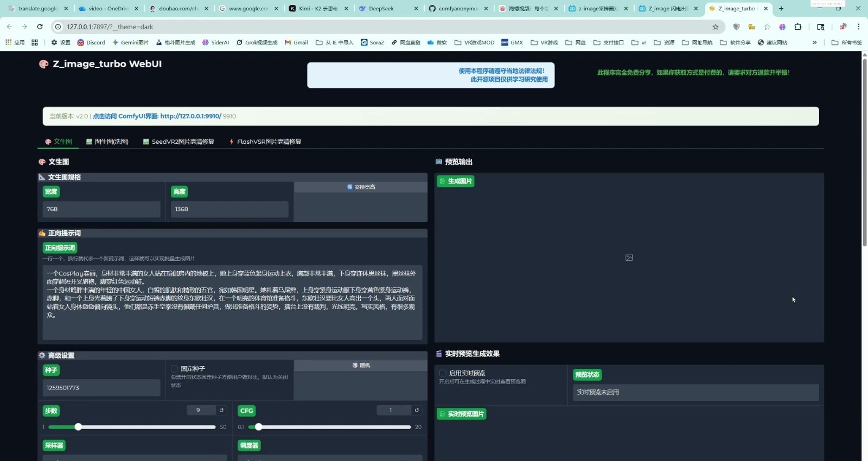The height and width of the screenshot is (461, 868).
Task: Switch to the SeedVR2图片高清修复 tab
Action: (x=178, y=142)
